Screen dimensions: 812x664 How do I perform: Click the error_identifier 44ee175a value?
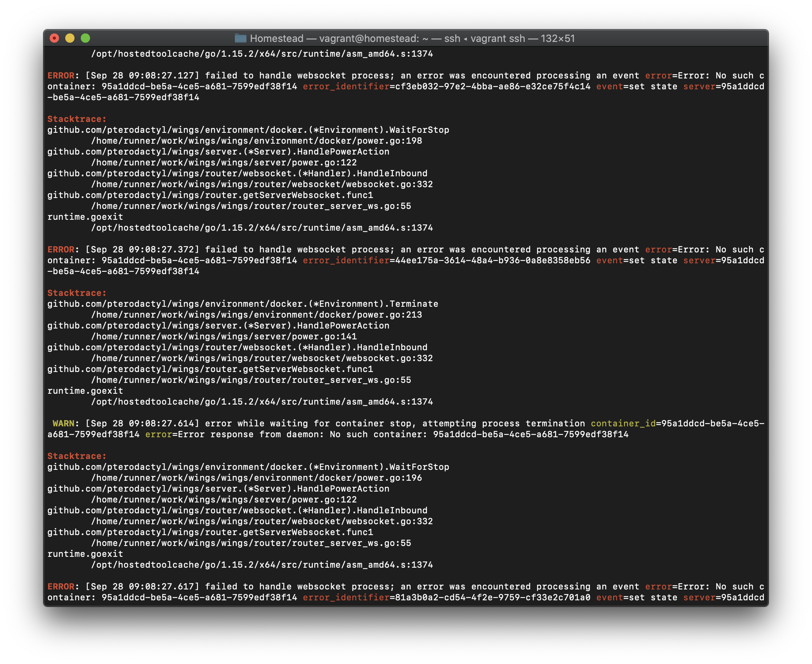[x=491, y=260]
